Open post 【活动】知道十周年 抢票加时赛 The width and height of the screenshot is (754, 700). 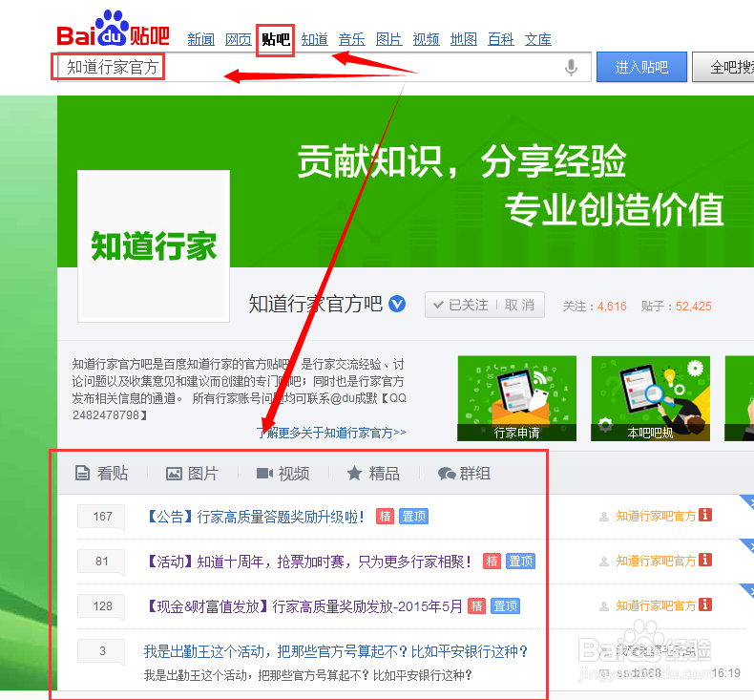[x=308, y=561]
